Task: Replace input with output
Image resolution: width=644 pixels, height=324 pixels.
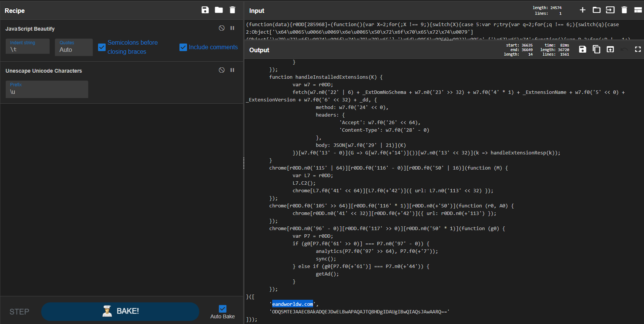Action: [x=610, y=49]
